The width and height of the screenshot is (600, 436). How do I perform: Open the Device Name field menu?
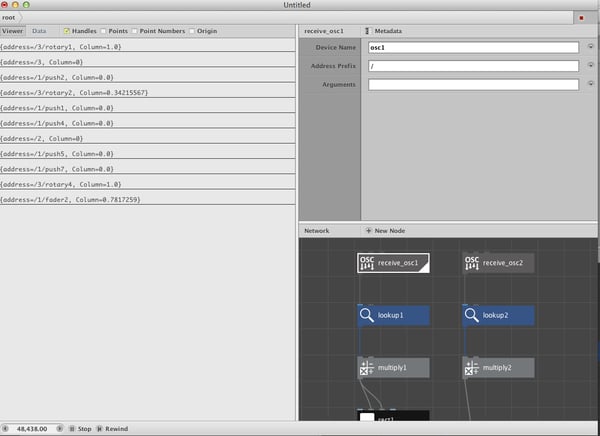click(x=590, y=46)
